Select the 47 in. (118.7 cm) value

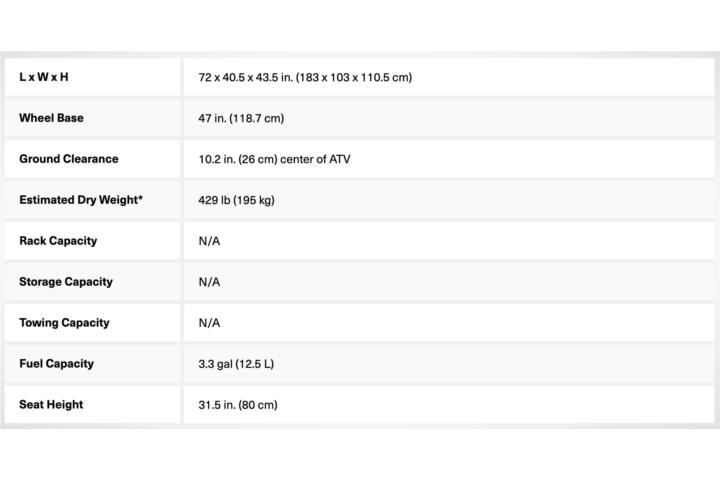241,118
